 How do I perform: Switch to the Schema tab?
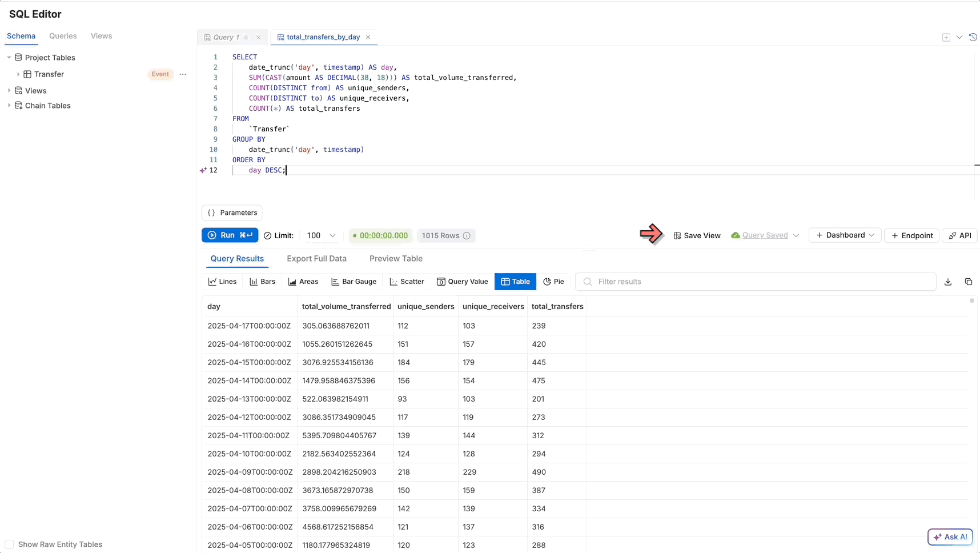click(21, 36)
